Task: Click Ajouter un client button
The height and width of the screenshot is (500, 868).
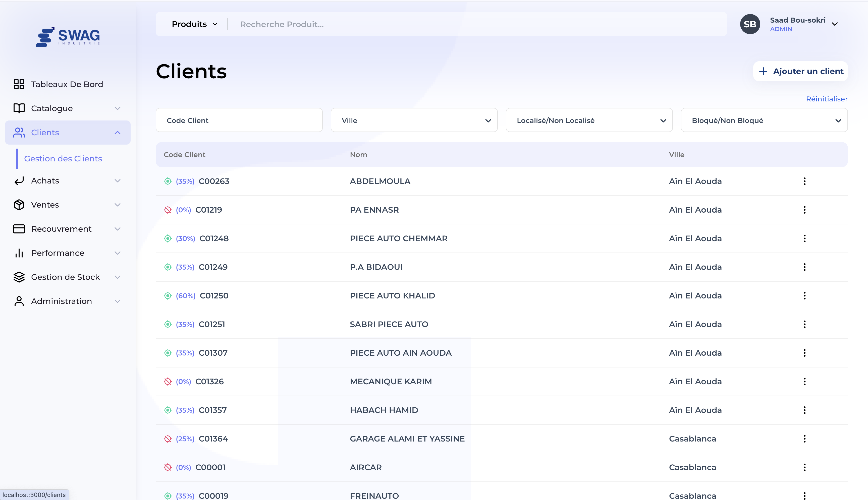Action: pos(800,72)
